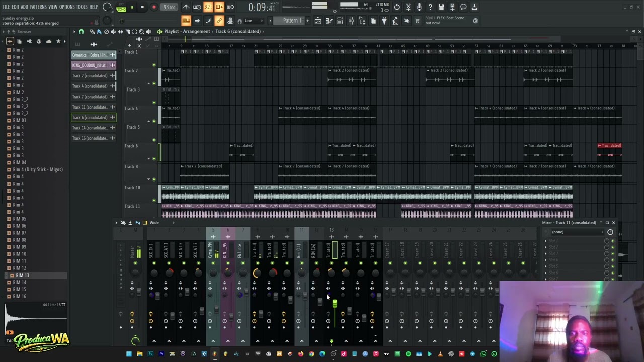Viewport: 644px width, 362px height.
Task: Open the Channel rack view icon
Action: (x=340, y=21)
